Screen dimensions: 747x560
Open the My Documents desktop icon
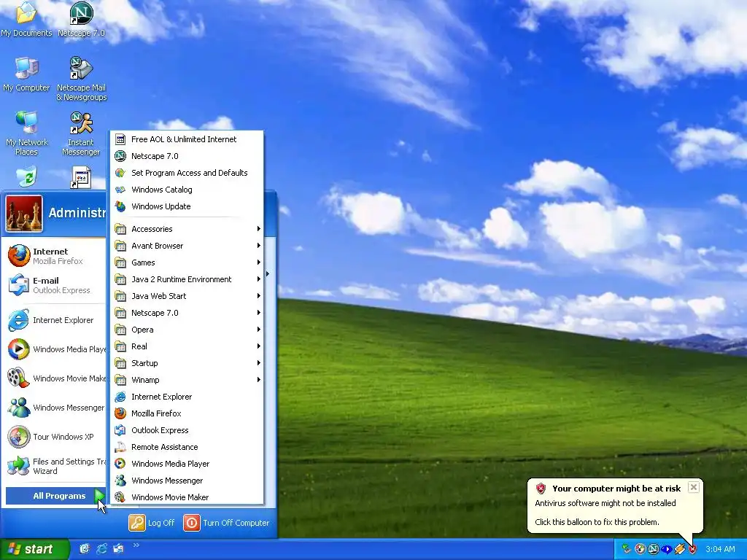[26, 19]
